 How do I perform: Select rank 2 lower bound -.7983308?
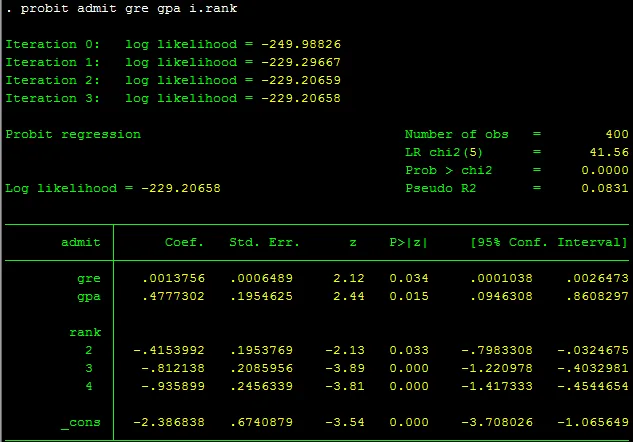[497, 350]
